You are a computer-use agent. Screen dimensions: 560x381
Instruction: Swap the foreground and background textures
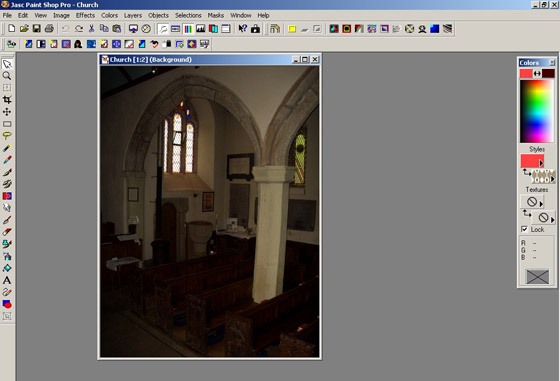tap(526, 214)
